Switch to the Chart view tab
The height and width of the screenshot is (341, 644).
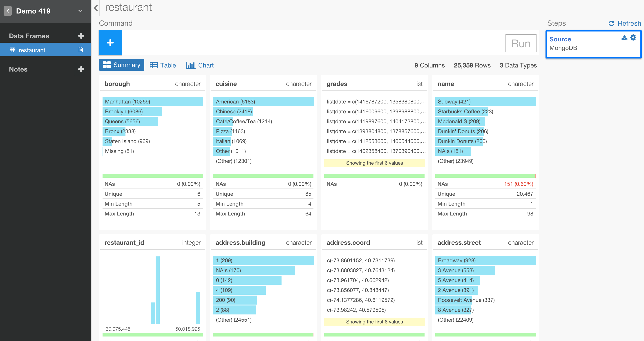coord(199,65)
